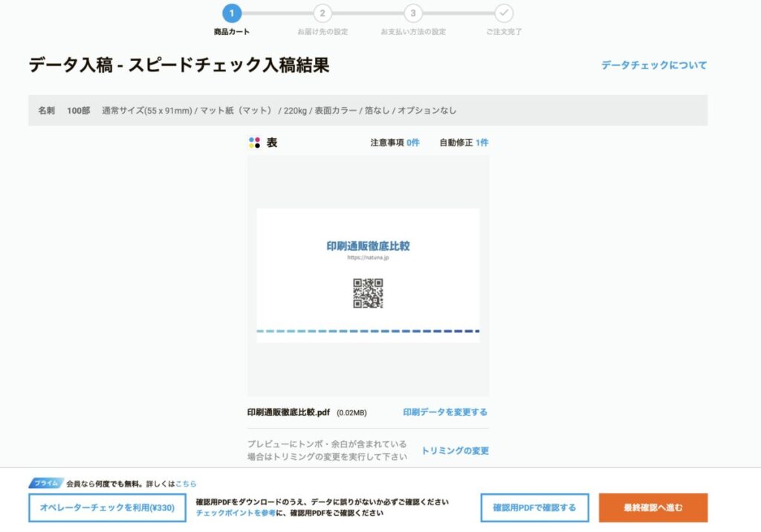Click the QR code inside the card preview
The image size is (761, 532).
click(x=369, y=294)
